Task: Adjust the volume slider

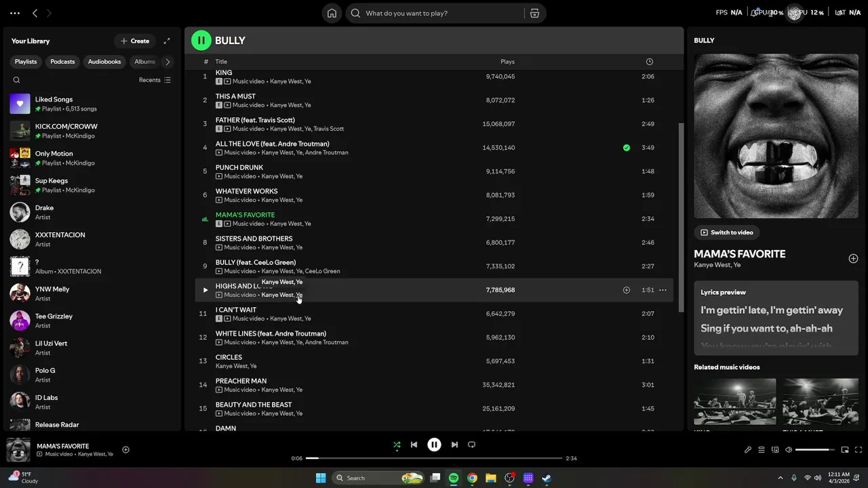Action: (x=815, y=449)
